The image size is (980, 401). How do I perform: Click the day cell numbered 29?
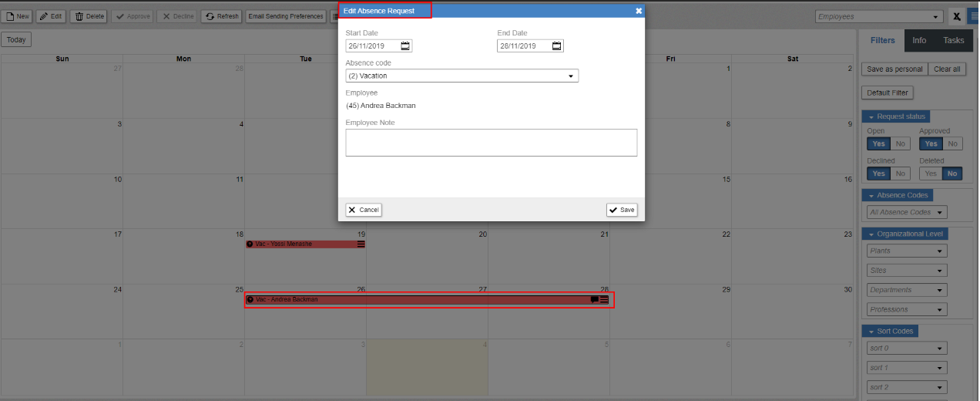[x=670, y=311]
